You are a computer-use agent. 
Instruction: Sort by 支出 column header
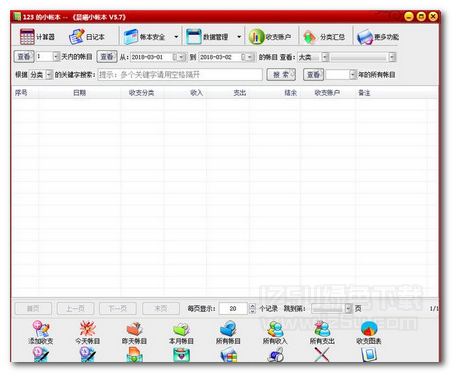[239, 93]
